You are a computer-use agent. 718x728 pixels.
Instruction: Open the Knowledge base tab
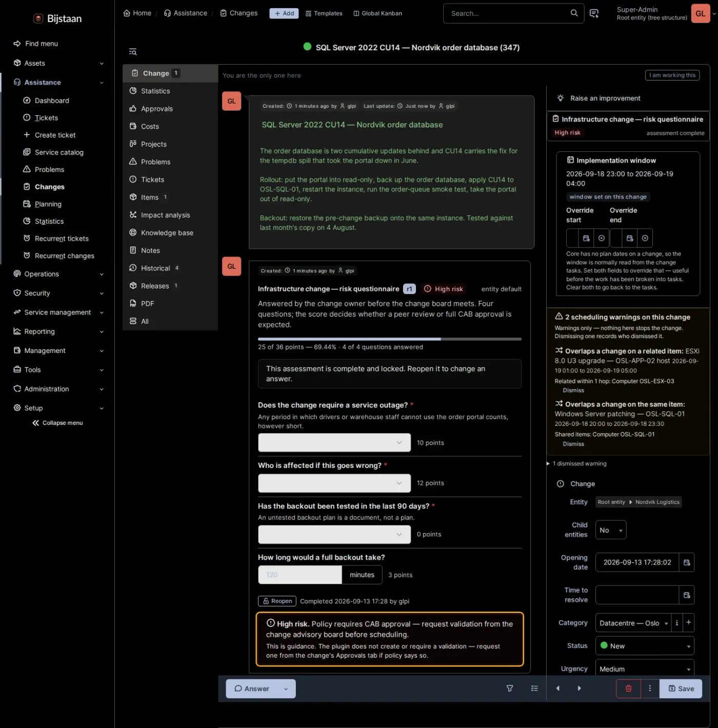coord(170,233)
